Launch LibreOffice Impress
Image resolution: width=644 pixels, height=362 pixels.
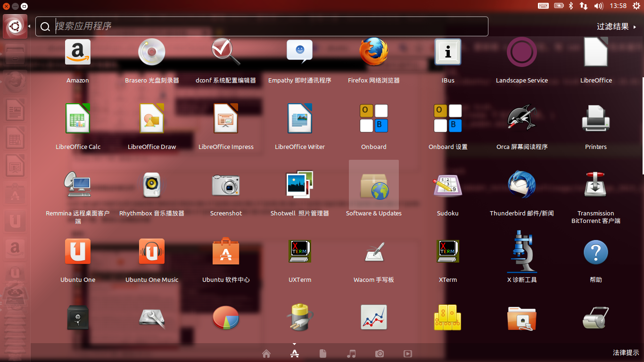coord(226,118)
